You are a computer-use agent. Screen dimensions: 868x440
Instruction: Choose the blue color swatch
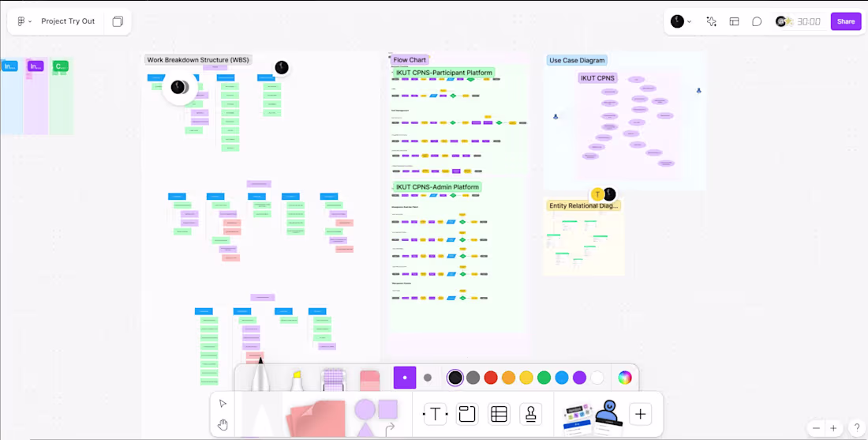click(561, 378)
